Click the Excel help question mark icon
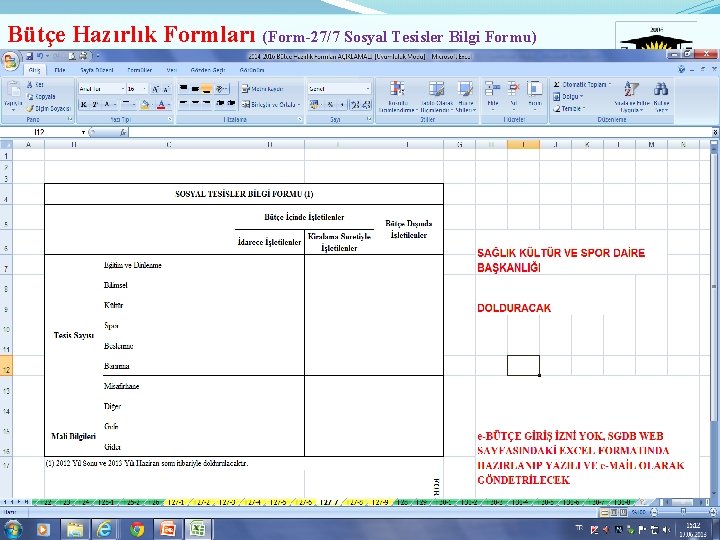The width and height of the screenshot is (720, 540). pyautogui.click(x=681, y=69)
